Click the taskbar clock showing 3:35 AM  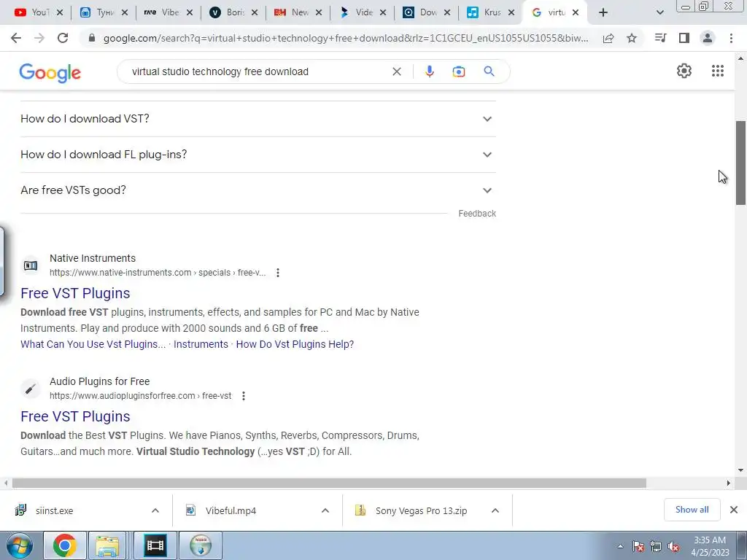click(x=710, y=546)
